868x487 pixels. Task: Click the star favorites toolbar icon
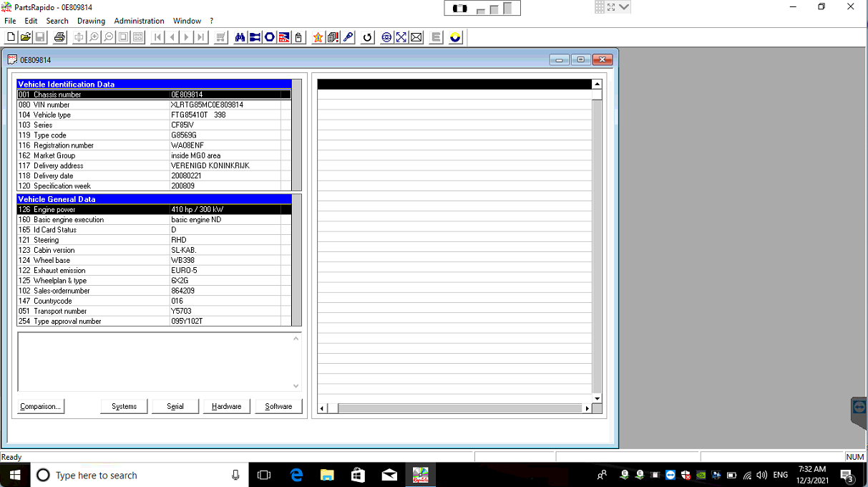point(318,37)
